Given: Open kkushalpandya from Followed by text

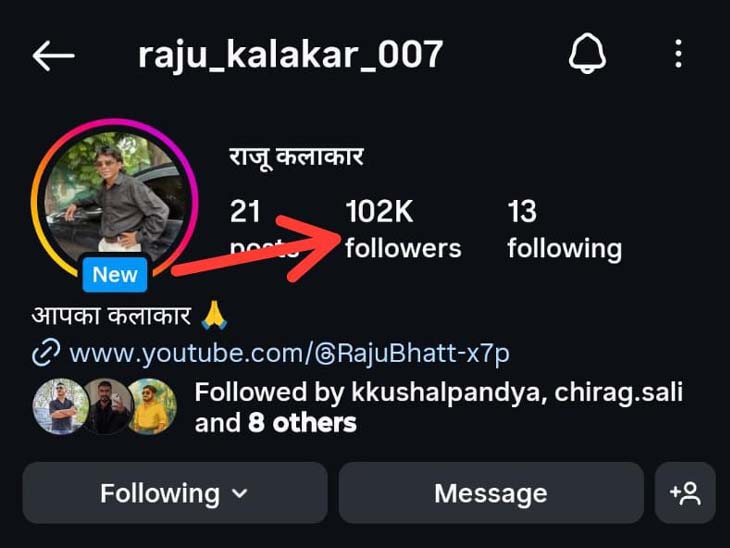Looking at the screenshot, I should (x=445, y=392).
